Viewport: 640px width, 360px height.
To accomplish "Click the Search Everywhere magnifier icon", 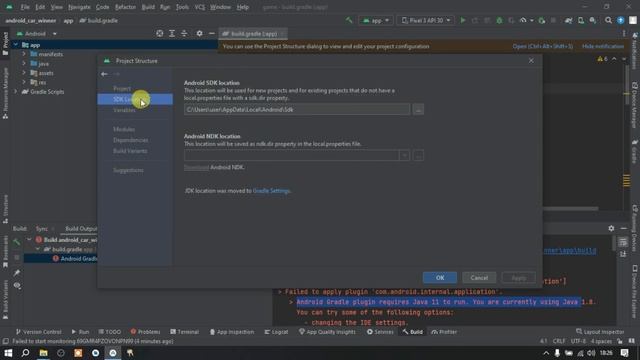I will coord(608,20).
